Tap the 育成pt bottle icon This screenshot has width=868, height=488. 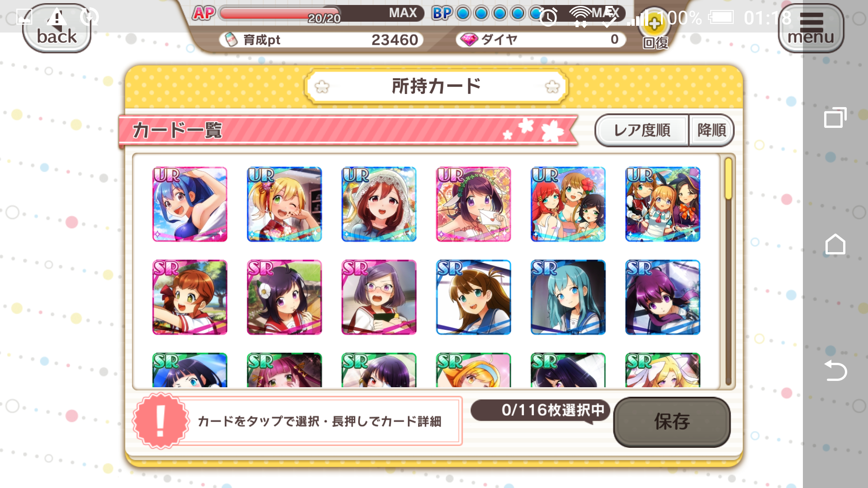coord(231,40)
